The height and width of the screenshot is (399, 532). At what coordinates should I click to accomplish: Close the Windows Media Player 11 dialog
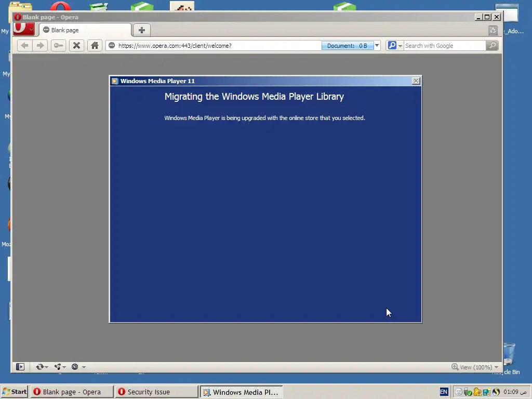pyautogui.click(x=416, y=81)
